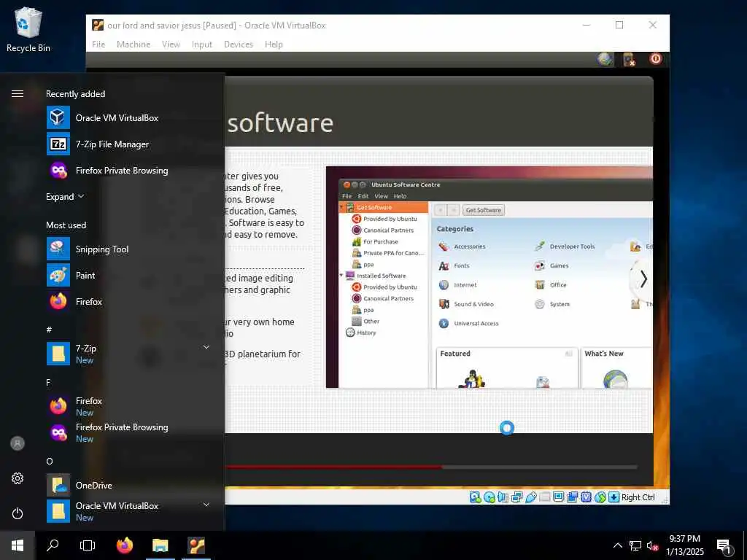Open Task View on the taskbar
The image size is (747, 560).
click(88, 545)
